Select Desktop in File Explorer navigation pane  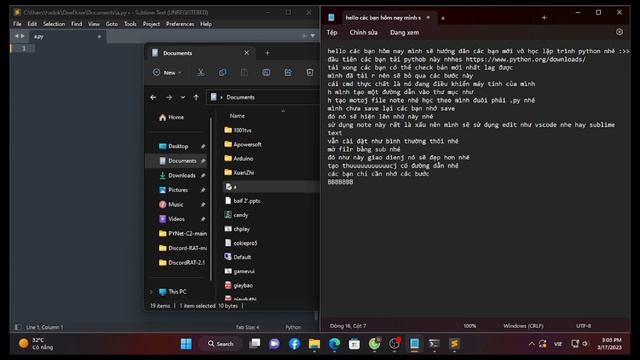click(x=178, y=146)
